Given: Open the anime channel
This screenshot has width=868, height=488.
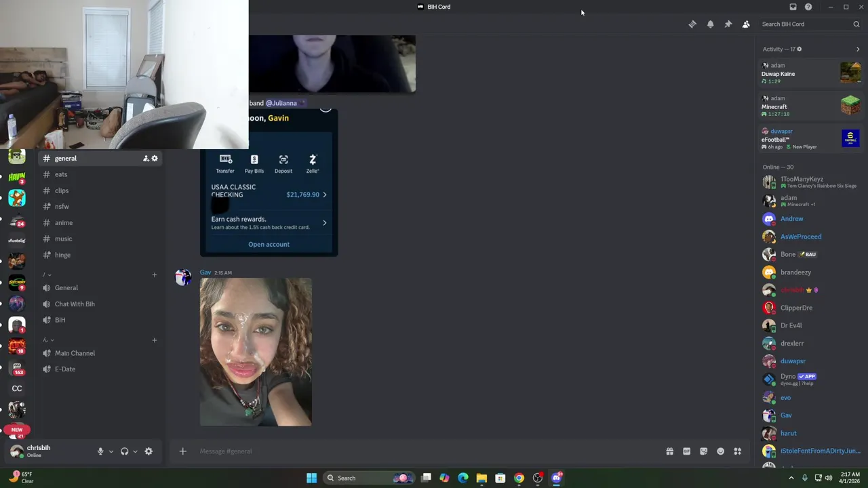Looking at the screenshot, I should tap(100, 223).
